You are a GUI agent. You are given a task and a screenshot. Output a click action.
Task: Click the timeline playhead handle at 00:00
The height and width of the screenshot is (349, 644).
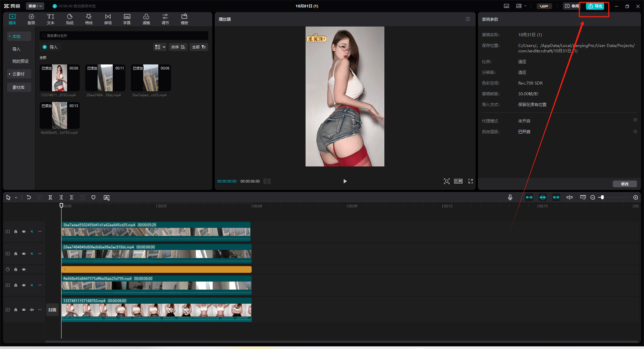[61, 205]
